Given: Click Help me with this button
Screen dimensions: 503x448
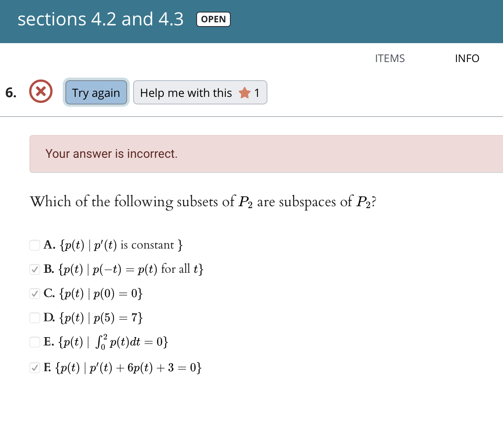Looking at the screenshot, I should (x=200, y=92).
